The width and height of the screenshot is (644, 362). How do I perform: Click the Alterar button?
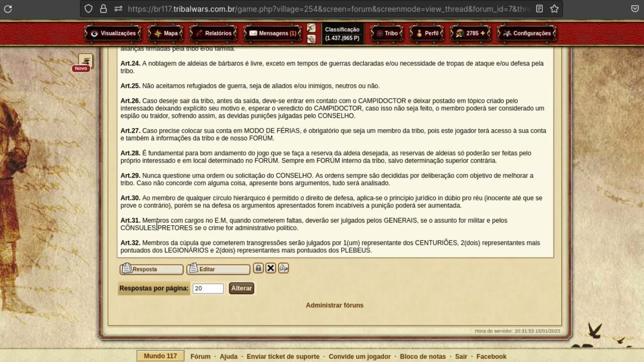point(242,288)
